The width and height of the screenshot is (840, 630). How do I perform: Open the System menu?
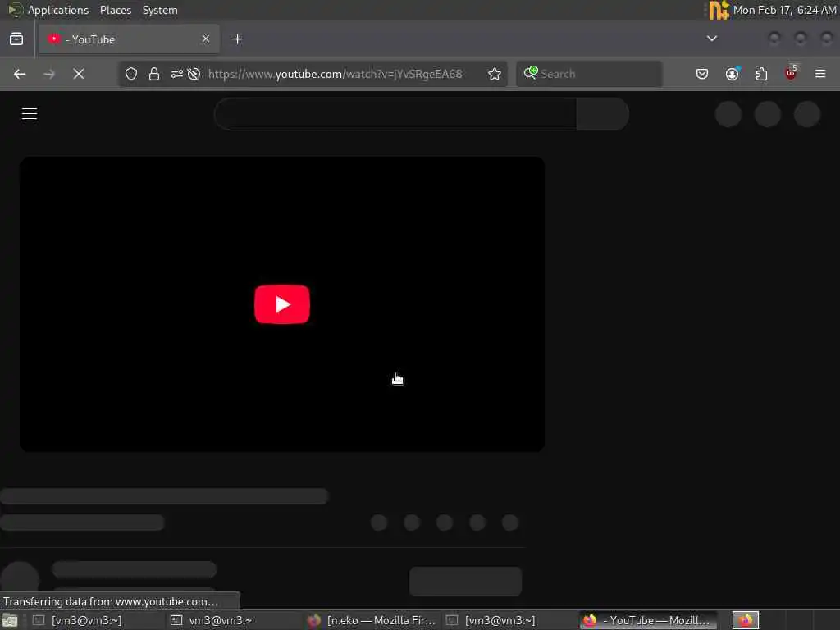coord(160,10)
